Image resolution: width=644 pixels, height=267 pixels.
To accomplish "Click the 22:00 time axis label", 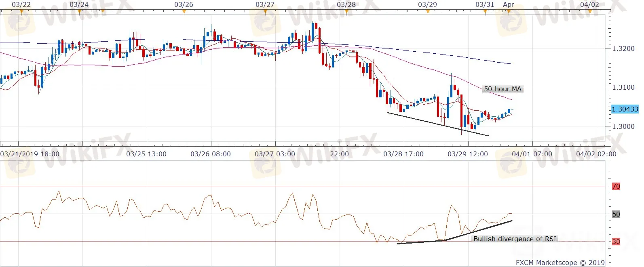I will click(339, 154).
